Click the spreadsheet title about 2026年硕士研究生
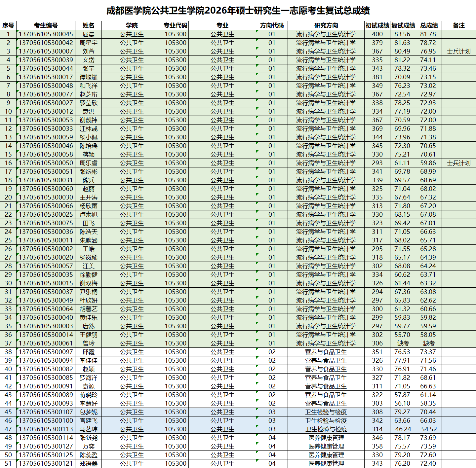 (x=238, y=11)
